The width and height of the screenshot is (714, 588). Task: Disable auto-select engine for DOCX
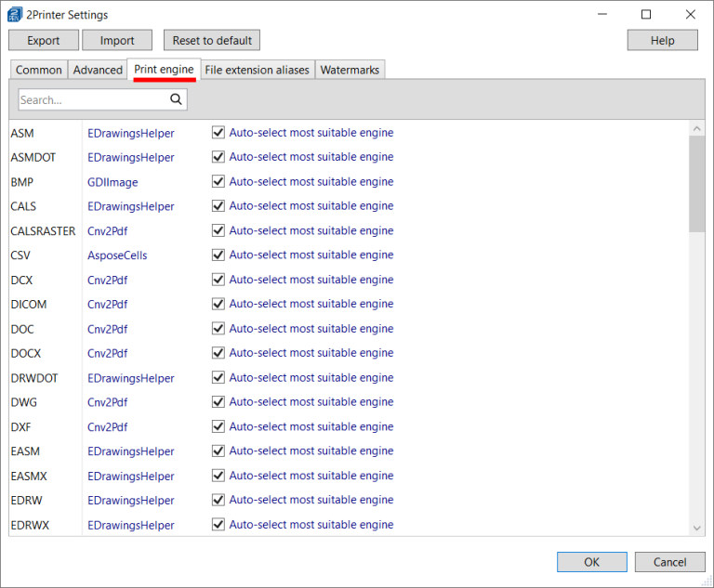pyautogui.click(x=218, y=354)
